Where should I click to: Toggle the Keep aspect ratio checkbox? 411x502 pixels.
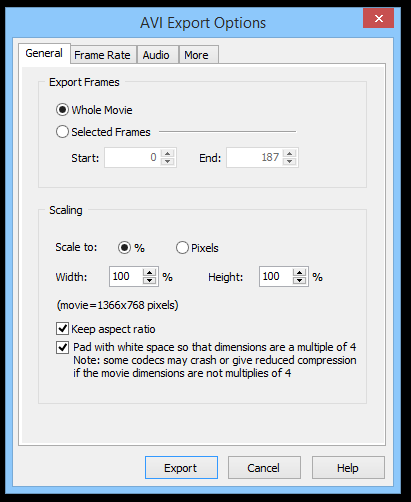click(62, 329)
